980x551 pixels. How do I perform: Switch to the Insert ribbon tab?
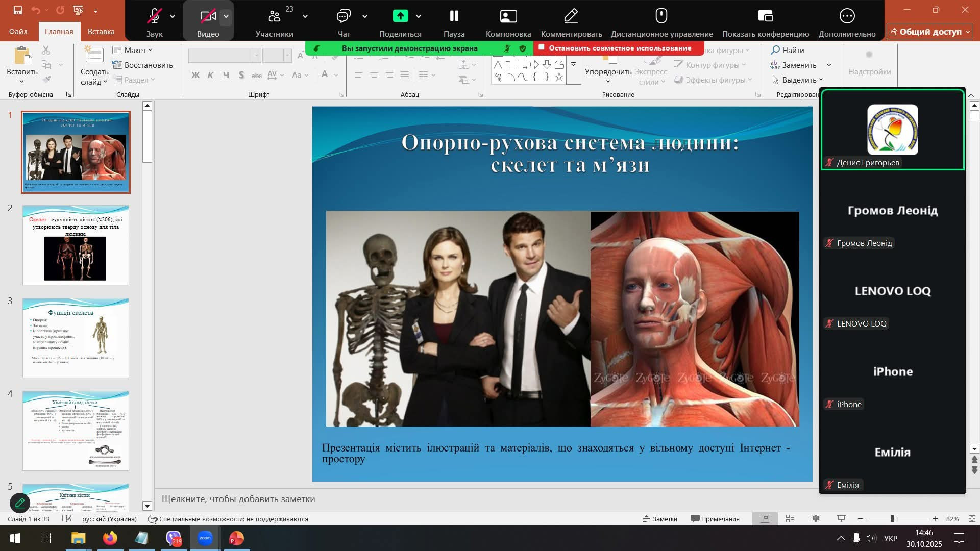(101, 32)
